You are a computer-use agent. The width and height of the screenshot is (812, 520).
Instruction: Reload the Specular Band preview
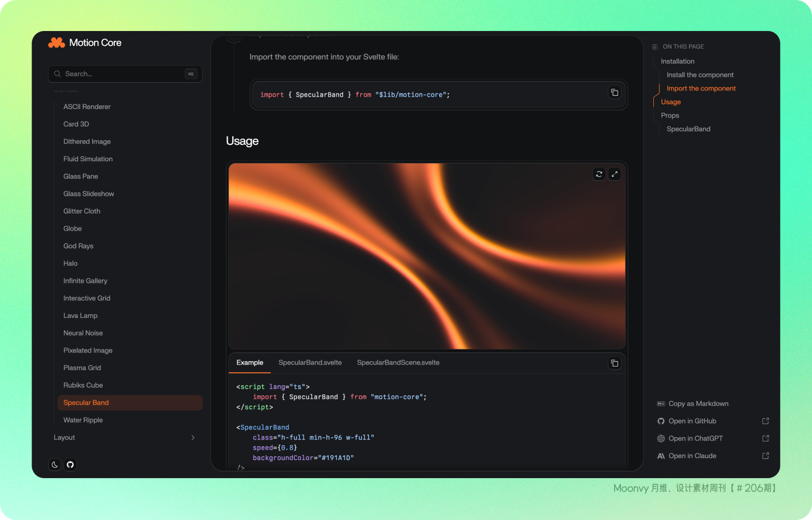pyautogui.click(x=599, y=174)
